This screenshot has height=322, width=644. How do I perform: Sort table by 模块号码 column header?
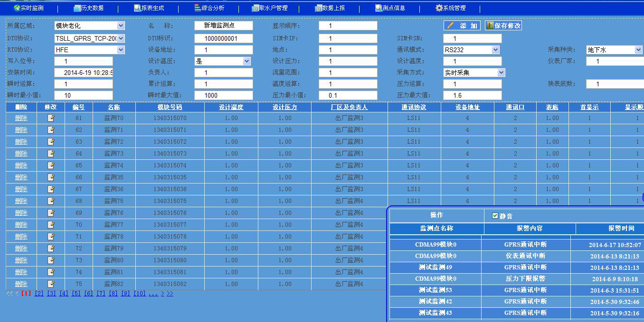170,107
